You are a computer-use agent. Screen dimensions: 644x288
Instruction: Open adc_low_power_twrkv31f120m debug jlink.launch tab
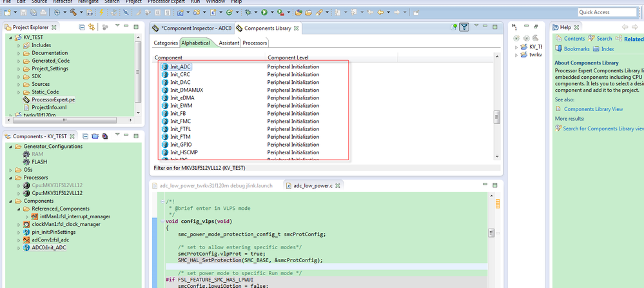(212, 185)
